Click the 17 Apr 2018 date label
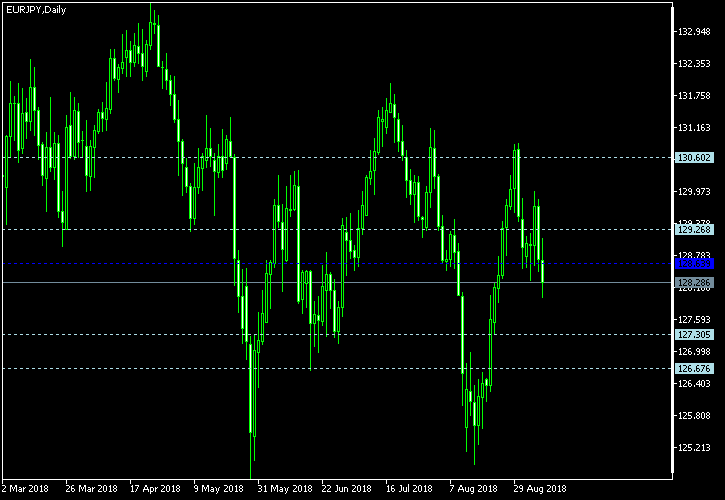725x500 pixels. (x=155, y=489)
